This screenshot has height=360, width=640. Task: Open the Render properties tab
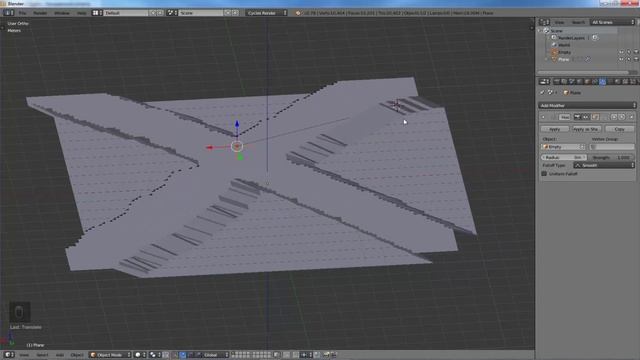556,82
